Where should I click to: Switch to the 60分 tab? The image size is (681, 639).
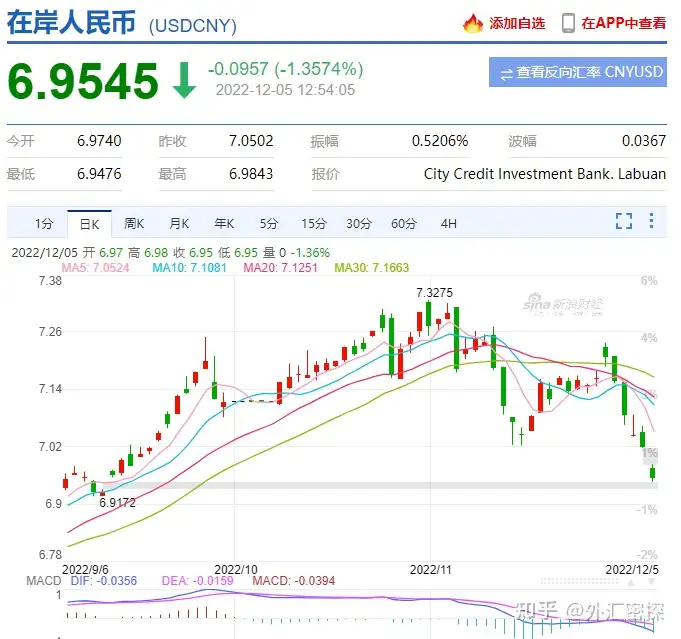404,224
